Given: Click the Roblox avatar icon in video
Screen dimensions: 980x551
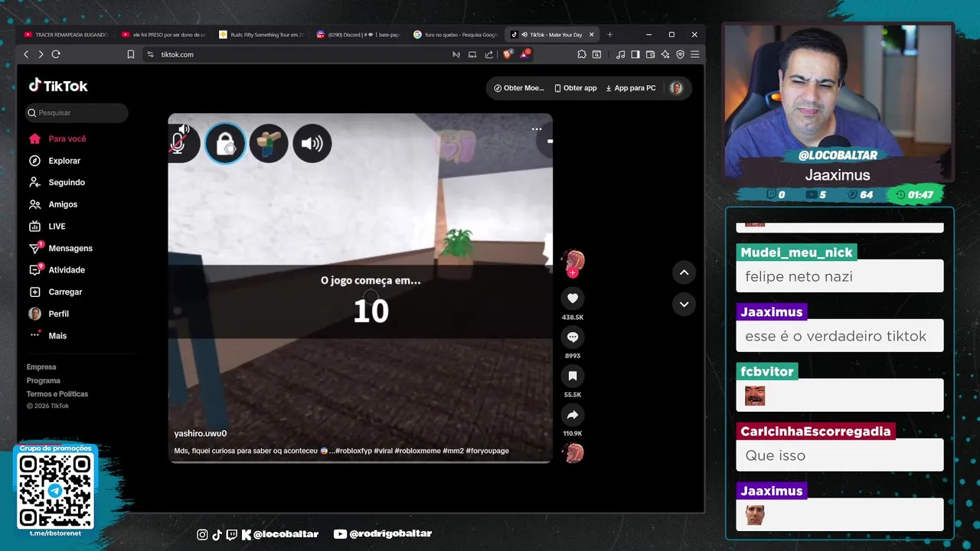Looking at the screenshot, I should point(269,143).
